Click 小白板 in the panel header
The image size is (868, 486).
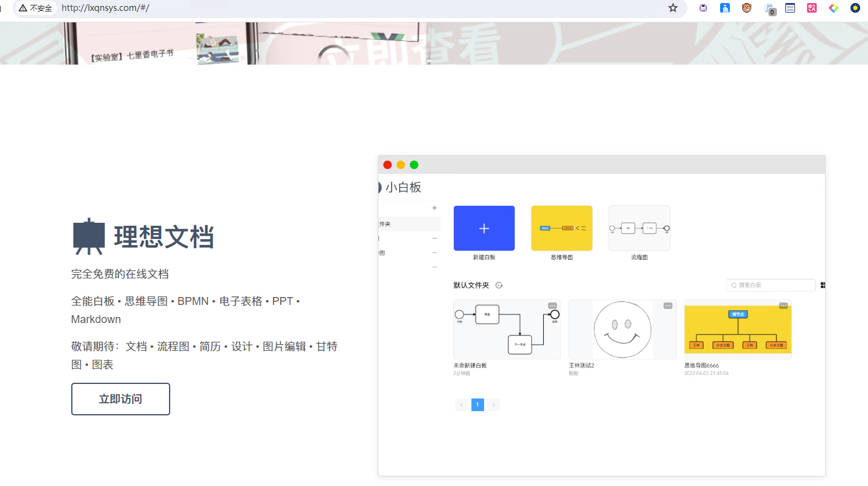point(403,187)
